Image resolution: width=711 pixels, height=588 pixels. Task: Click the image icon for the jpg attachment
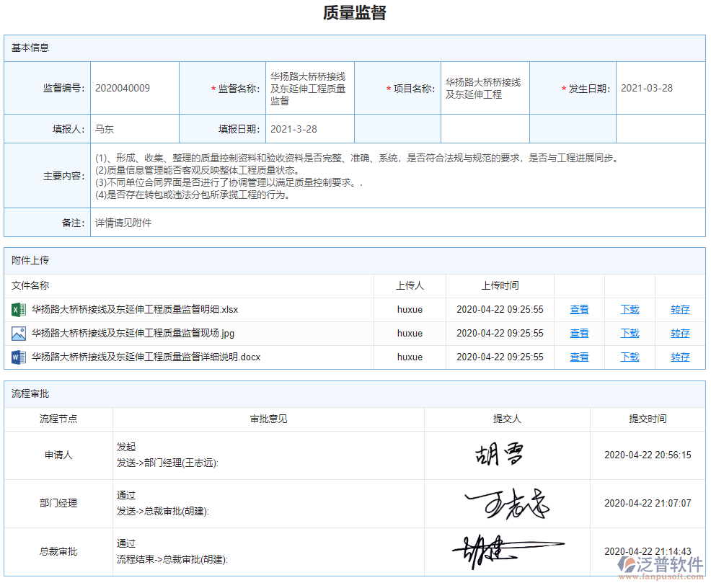(x=18, y=334)
